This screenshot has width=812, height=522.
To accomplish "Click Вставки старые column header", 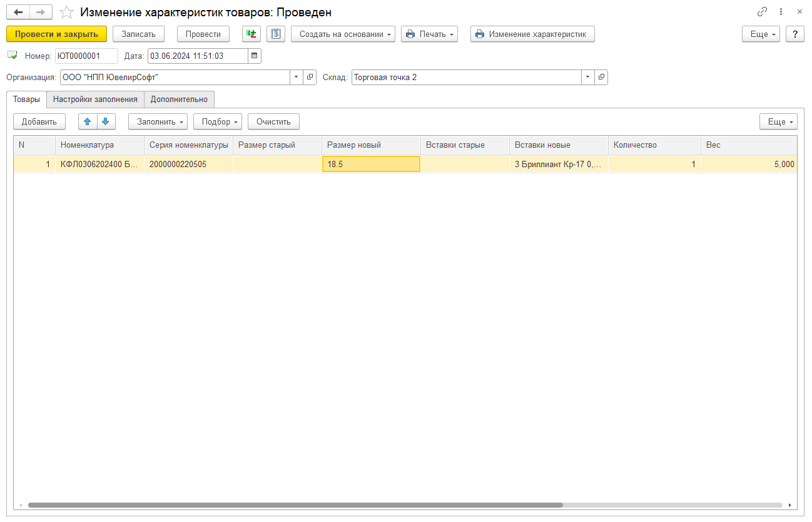I will 465,145.
